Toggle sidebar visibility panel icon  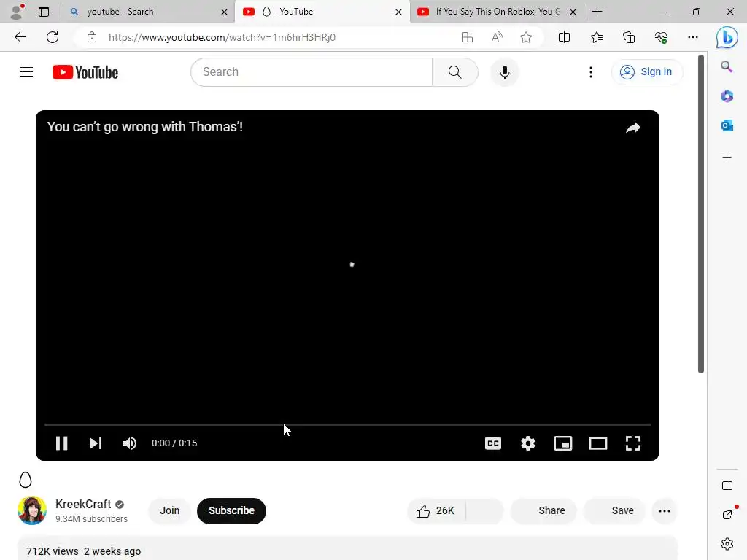[727, 486]
